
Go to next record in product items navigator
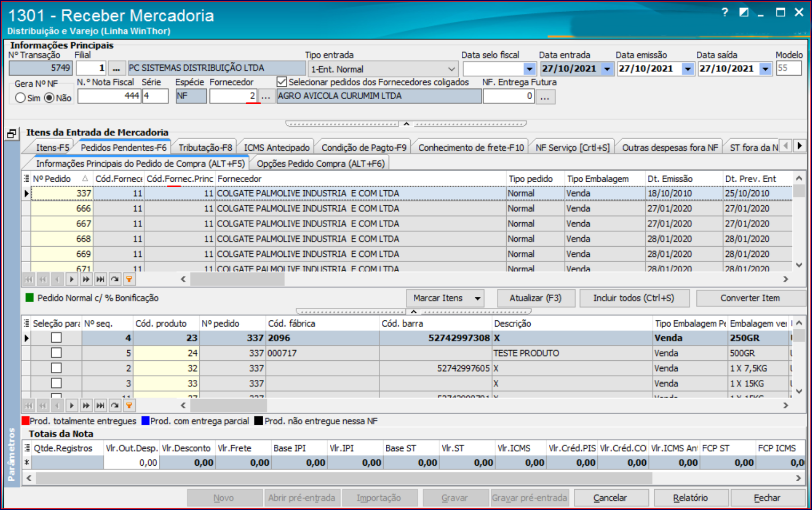pos(71,406)
